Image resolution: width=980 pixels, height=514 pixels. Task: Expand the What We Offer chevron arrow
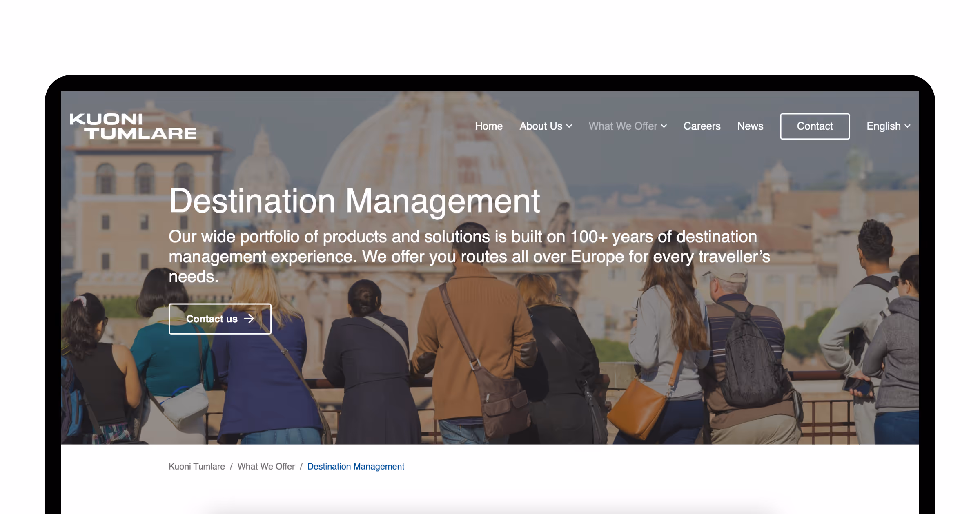point(664,126)
